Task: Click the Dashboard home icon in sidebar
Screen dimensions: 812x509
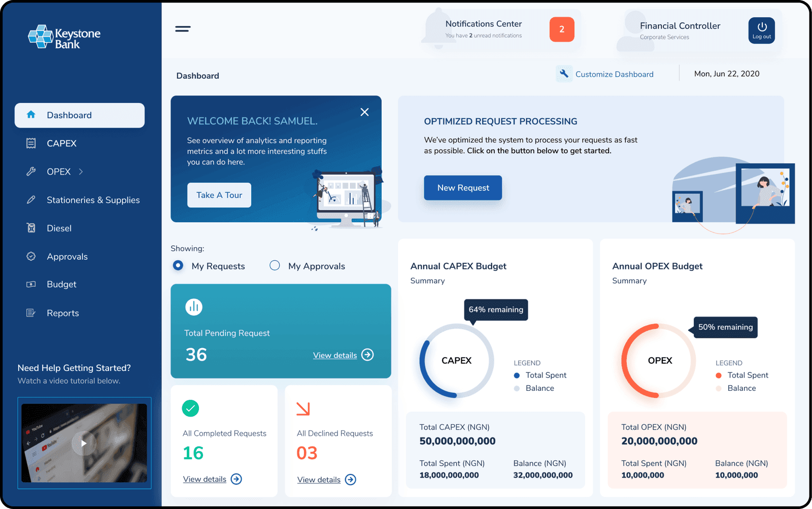Action: [31, 115]
